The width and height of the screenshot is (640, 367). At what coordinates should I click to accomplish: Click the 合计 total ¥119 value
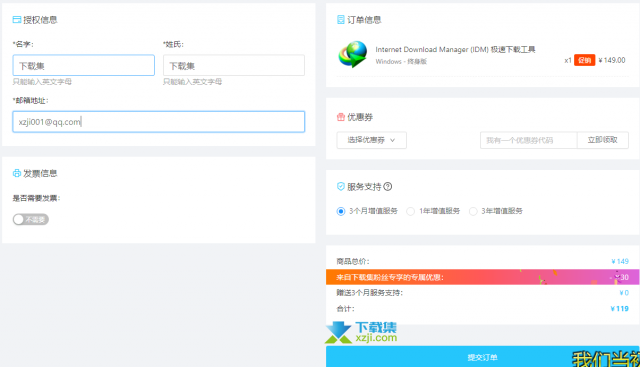click(620, 309)
